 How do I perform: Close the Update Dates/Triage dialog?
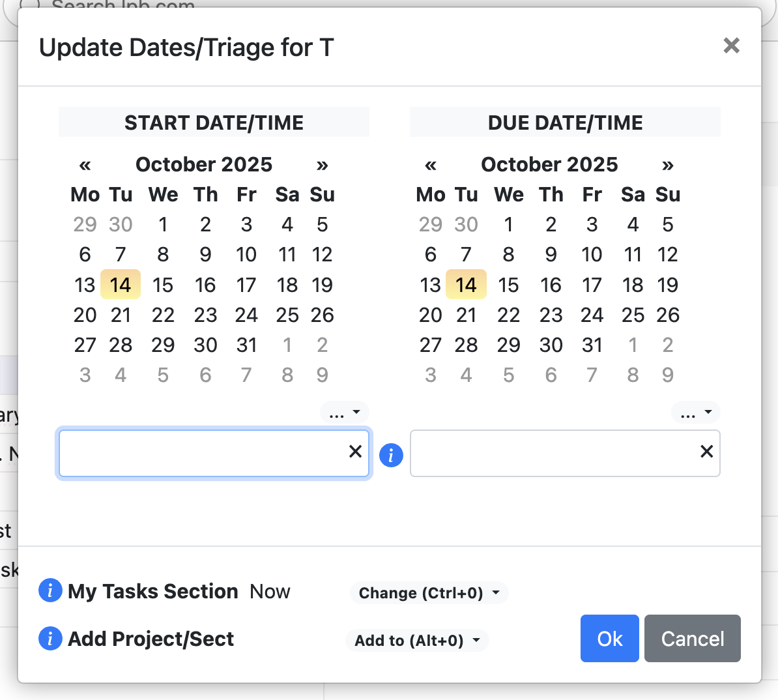point(731,46)
